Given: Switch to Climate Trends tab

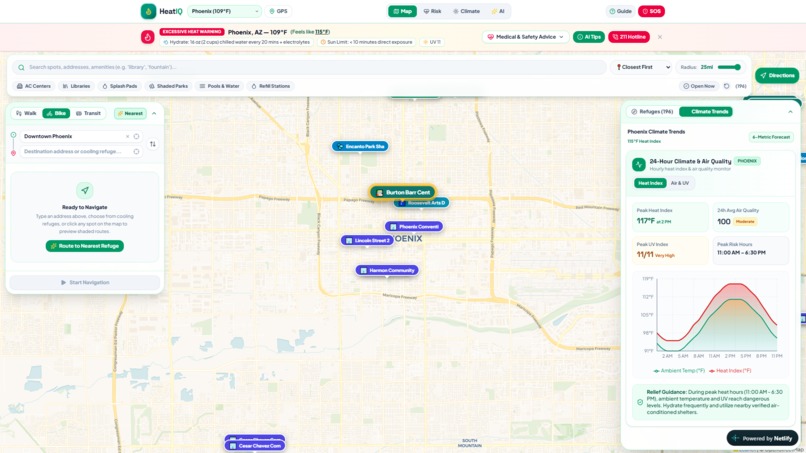Looking at the screenshot, I should pyautogui.click(x=706, y=112).
